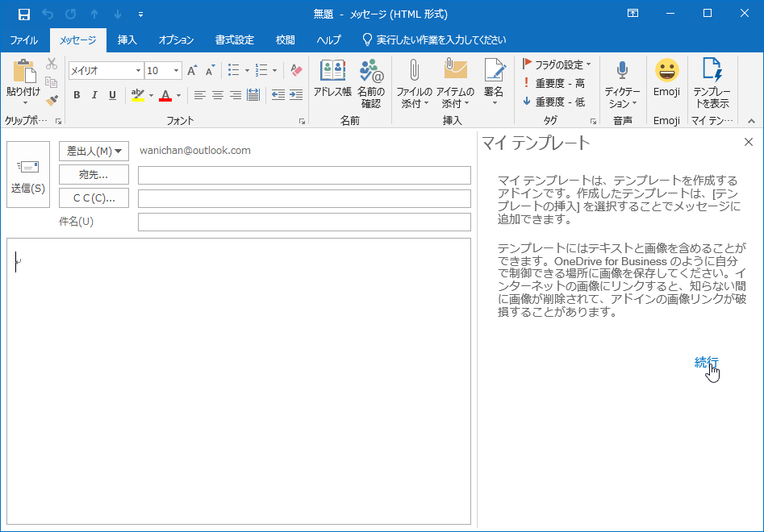
Task: Click the 宛先... recipients button
Action: tap(94, 175)
